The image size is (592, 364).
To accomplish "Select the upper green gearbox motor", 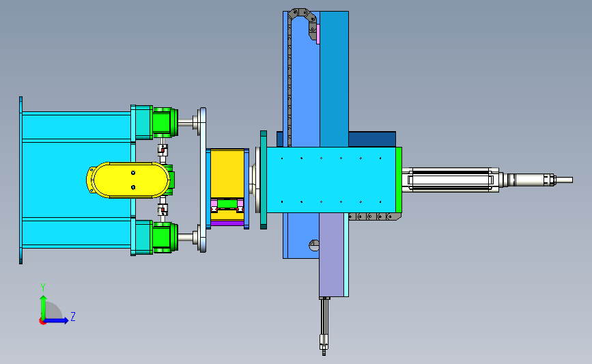I will coord(165,122).
